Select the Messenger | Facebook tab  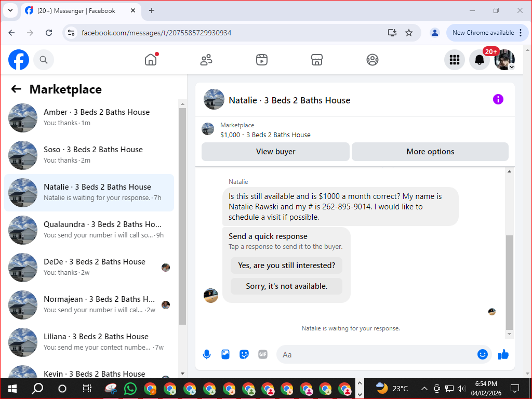[x=81, y=10]
